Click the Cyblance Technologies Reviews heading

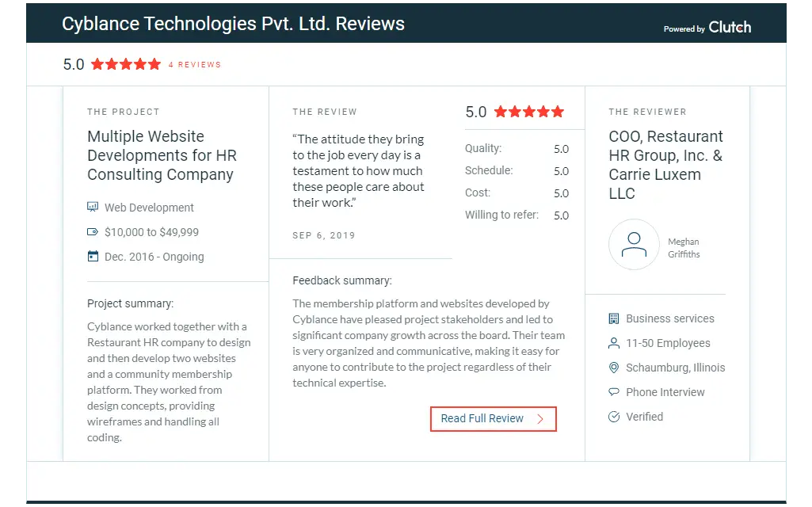233,24
